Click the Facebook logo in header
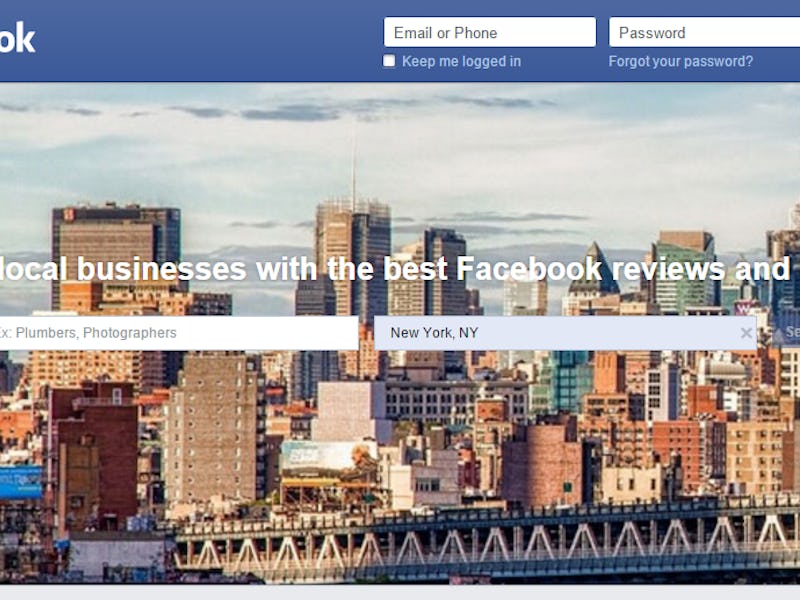Screen dimensions: 800x600 coord(17,38)
